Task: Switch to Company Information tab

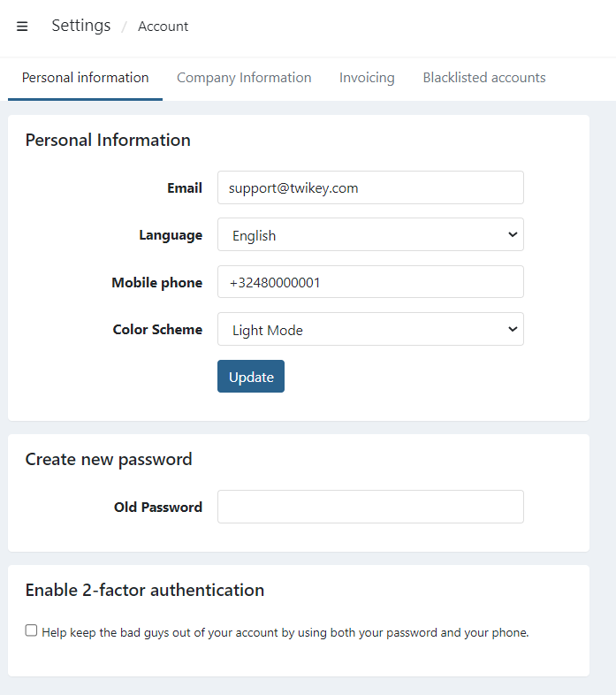Action: [244, 78]
